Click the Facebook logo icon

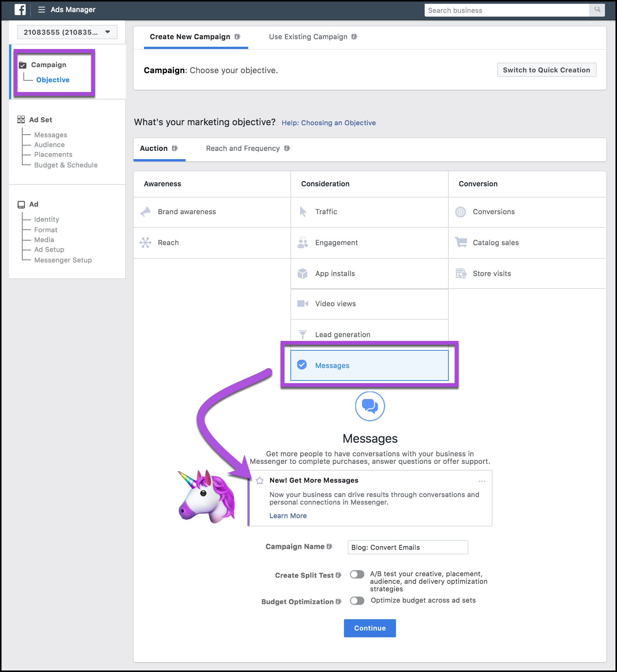[x=20, y=9]
